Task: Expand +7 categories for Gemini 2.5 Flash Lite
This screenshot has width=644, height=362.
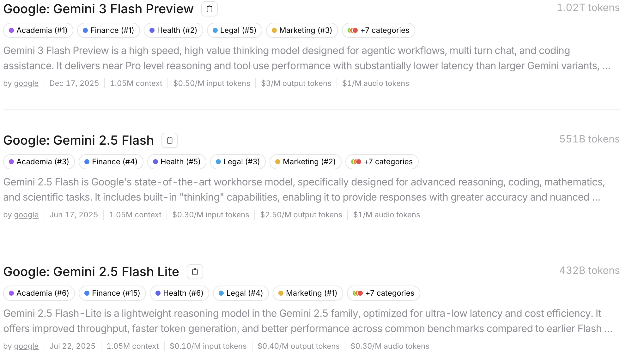Action: 384,293
